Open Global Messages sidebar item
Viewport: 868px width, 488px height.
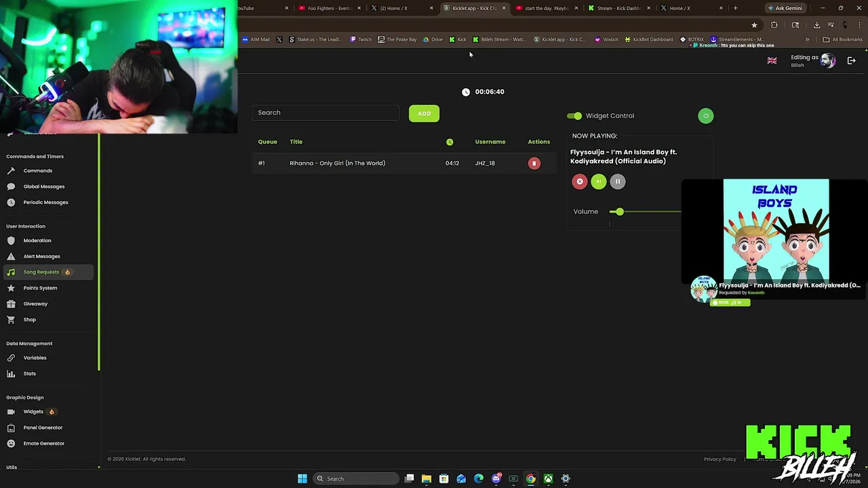[44, 186]
